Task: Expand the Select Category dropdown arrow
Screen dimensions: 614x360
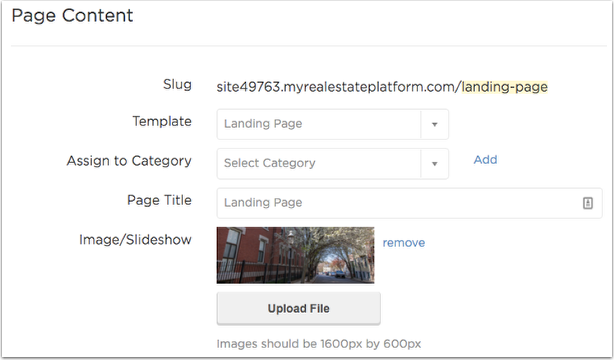Action: (434, 164)
